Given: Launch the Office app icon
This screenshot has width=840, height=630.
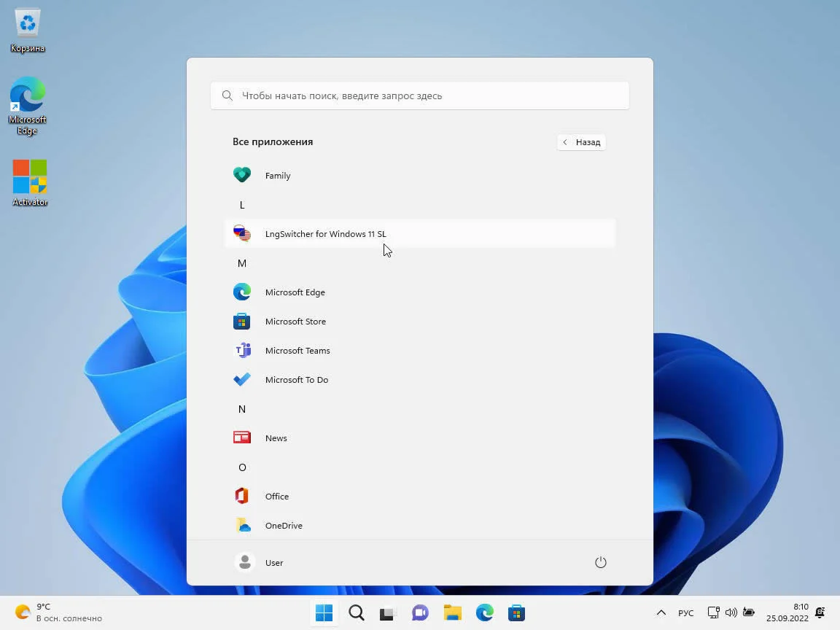Looking at the screenshot, I should [x=241, y=496].
